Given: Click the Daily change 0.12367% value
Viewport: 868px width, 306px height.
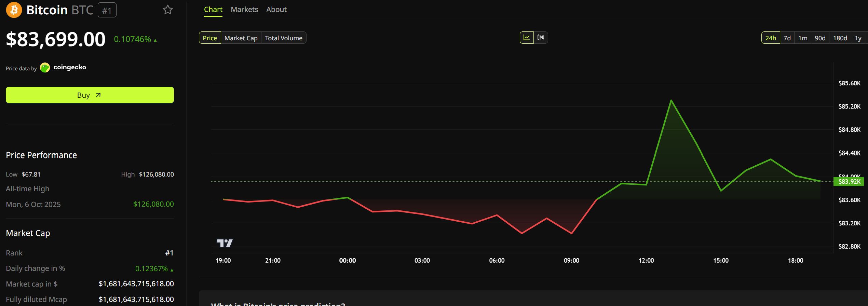Looking at the screenshot, I should coord(151,269).
